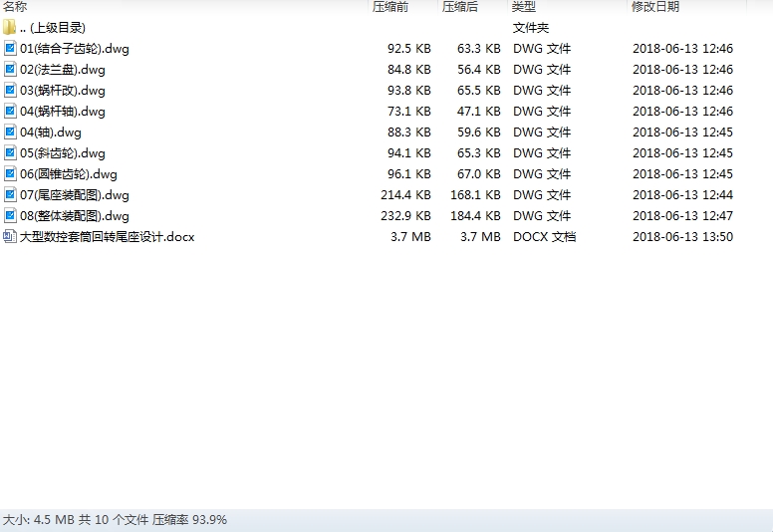Click the 232.9 KB original size cell
773x532 pixels.
tap(405, 216)
